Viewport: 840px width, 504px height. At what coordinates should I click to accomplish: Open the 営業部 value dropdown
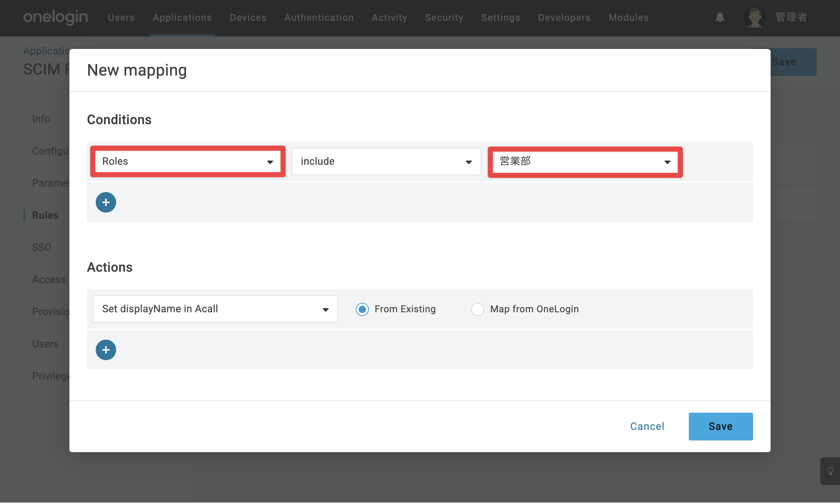(585, 161)
